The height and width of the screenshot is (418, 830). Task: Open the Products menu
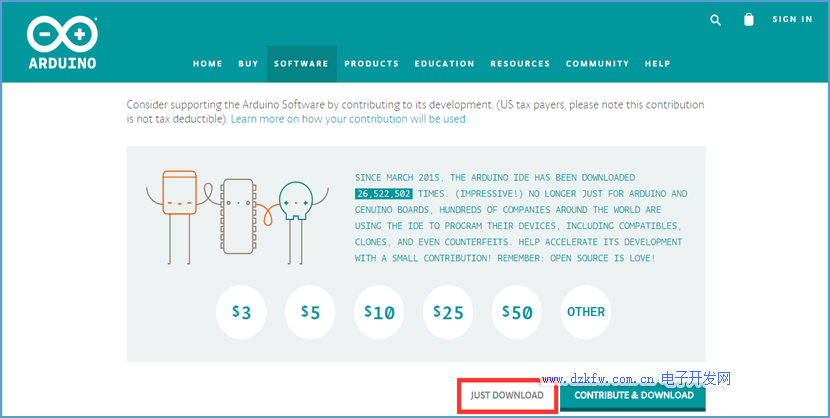coord(371,64)
